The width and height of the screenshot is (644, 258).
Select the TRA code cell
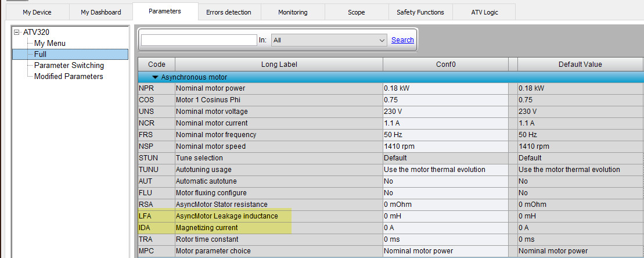click(156, 239)
